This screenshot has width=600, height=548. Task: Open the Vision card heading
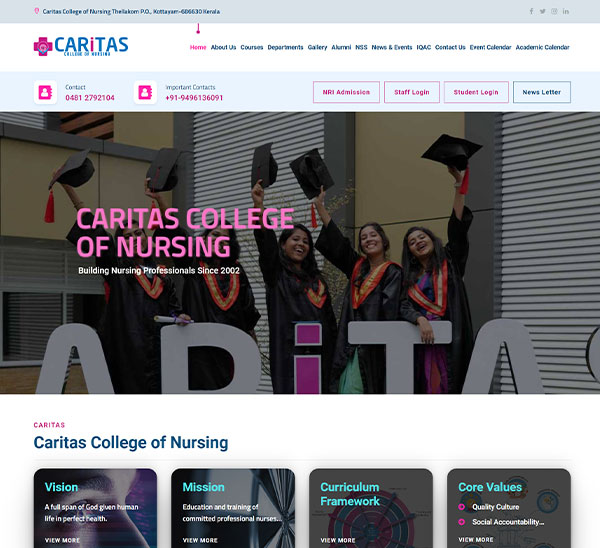click(61, 487)
